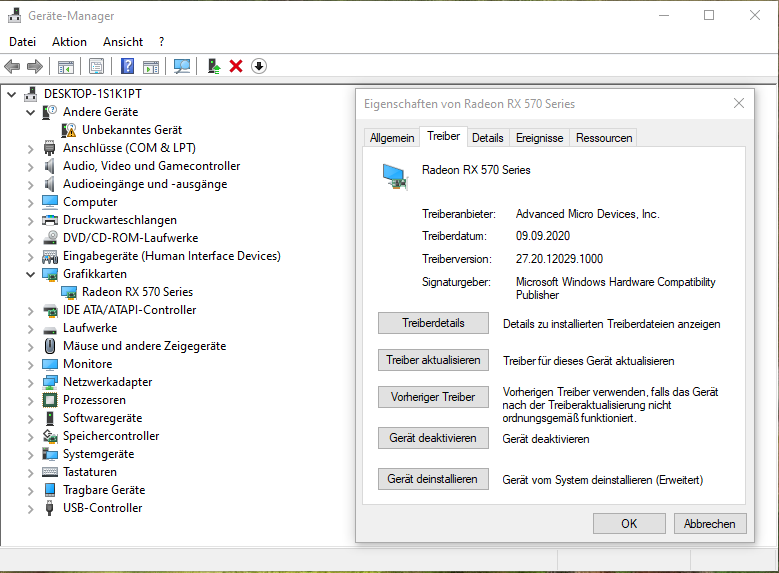Switch to the Details tab
This screenshot has width=779, height=573.
(487, 138)
